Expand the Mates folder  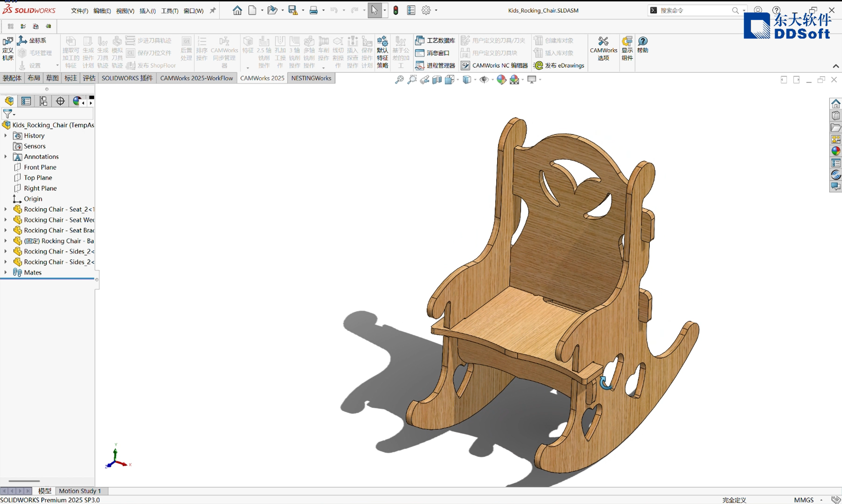coord(6,272)
